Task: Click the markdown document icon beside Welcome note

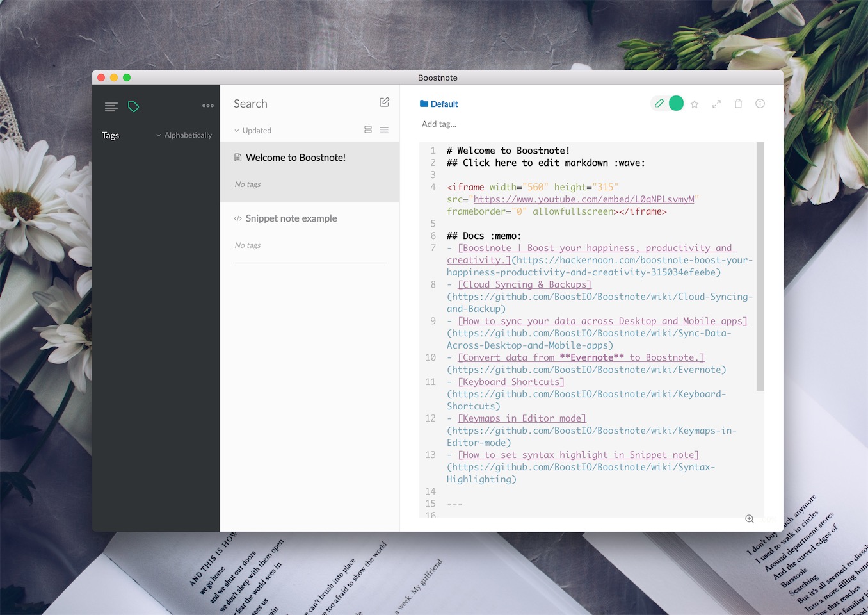Action: pyautogui.click(x=238, y=158)
